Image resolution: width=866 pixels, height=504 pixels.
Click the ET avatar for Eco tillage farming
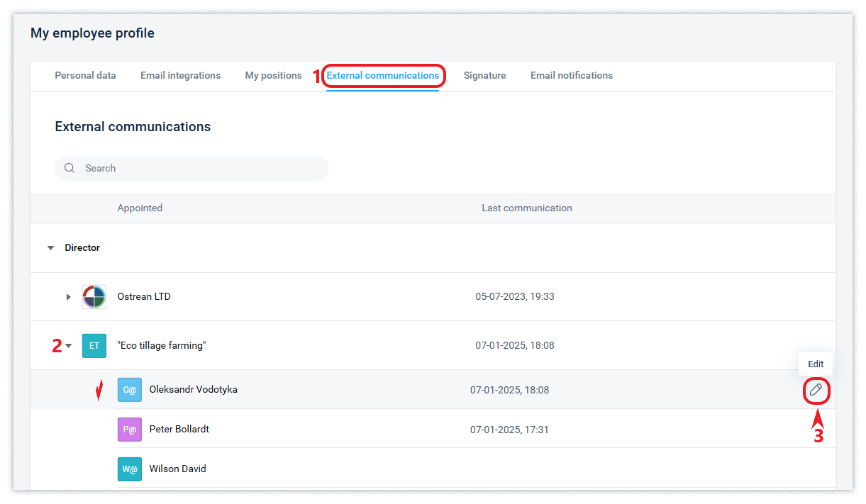pyautogui.click(x=94, y=346)
